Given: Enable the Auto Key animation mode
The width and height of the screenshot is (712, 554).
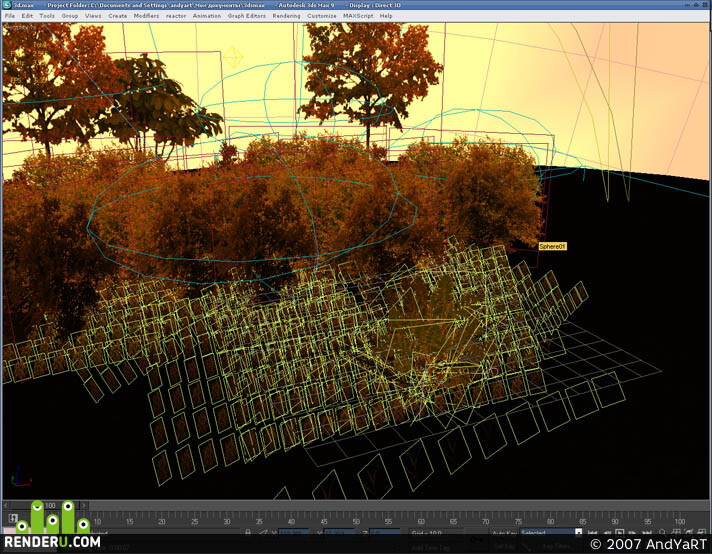Looking at the screenshot, I should click(x=504, y=533).
